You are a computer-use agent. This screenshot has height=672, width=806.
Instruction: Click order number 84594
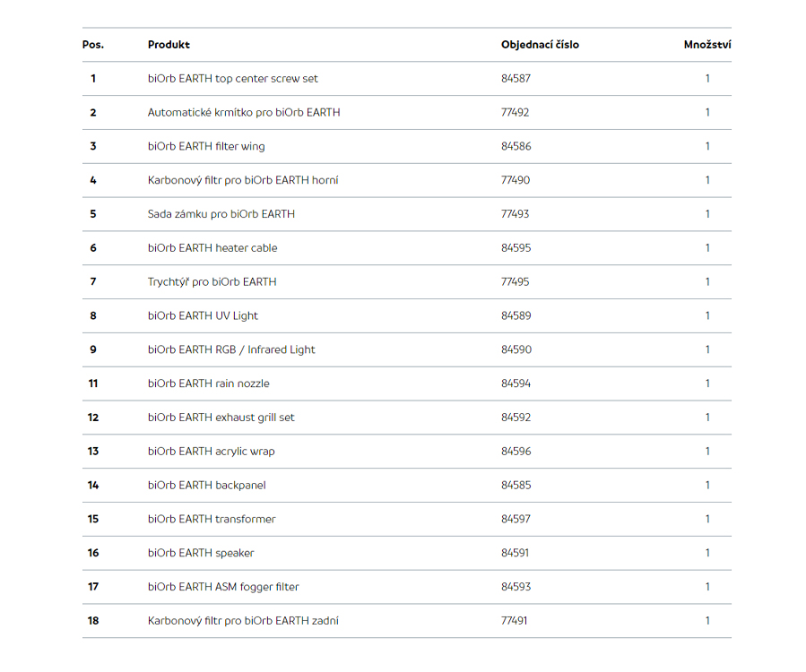[x=516, y=383]
